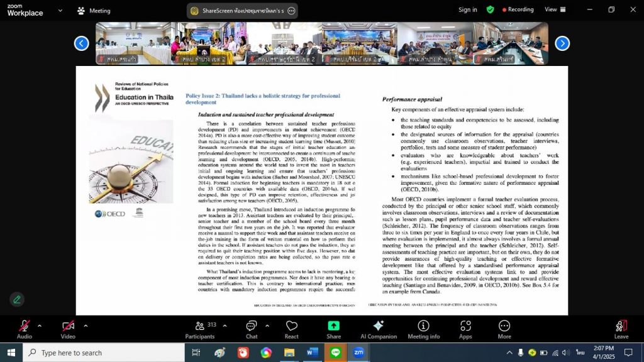Expand chat options arrow
The width and height of the screenshot is (644, 362).
pos(267,326)
